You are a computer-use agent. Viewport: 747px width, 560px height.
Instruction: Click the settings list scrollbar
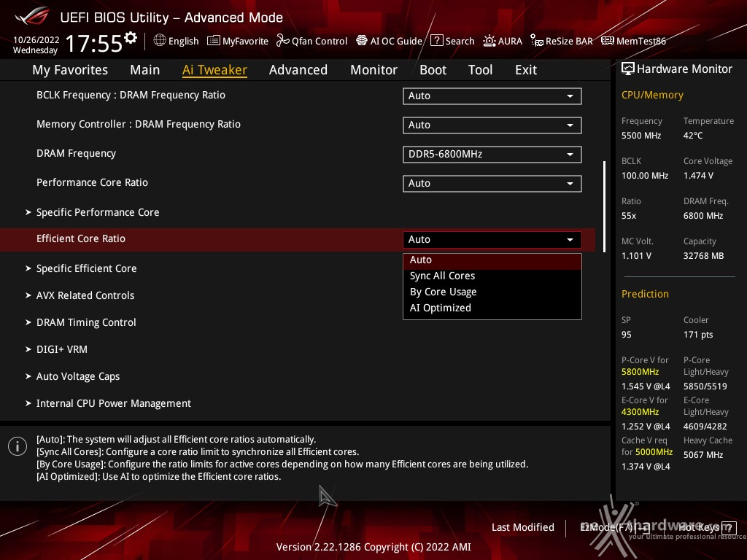pyautogui.click(x=604, y=206)
